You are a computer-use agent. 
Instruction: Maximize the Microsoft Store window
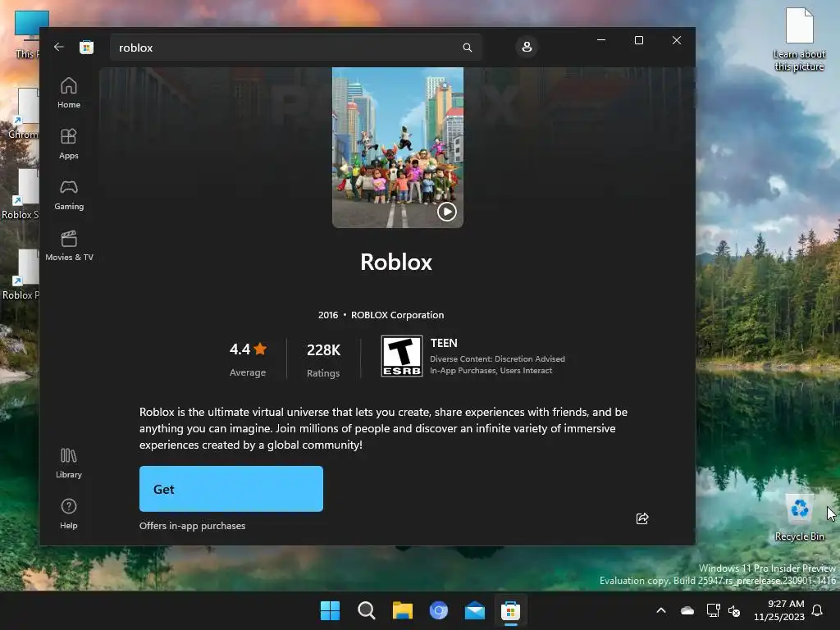tap(638, 40)
